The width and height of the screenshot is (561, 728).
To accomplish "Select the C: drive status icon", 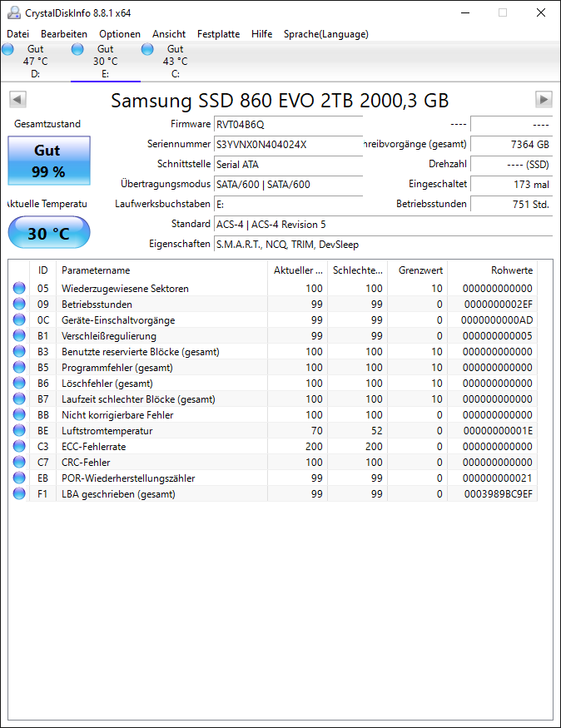I will pyautogui.click(x=147, y=49).
